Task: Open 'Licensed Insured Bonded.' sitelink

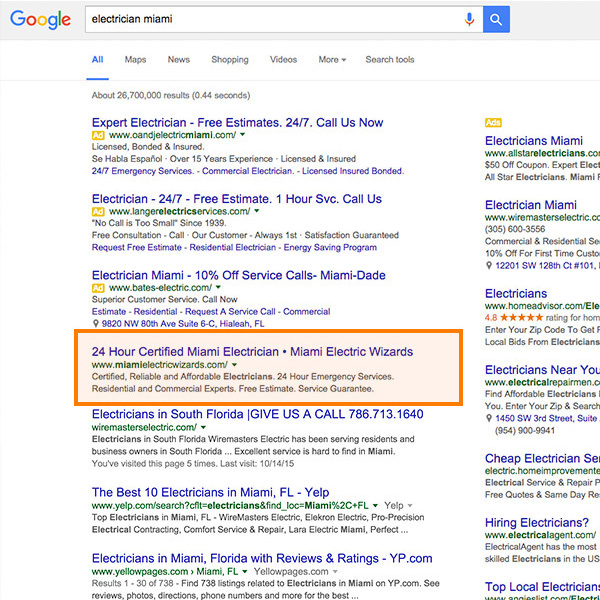Action: 353,171
